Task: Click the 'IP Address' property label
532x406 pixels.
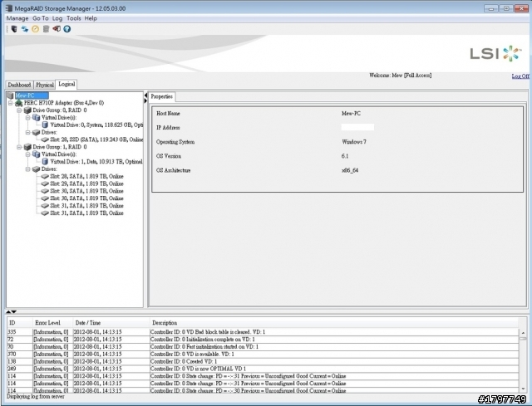Action: click(168, 128)
